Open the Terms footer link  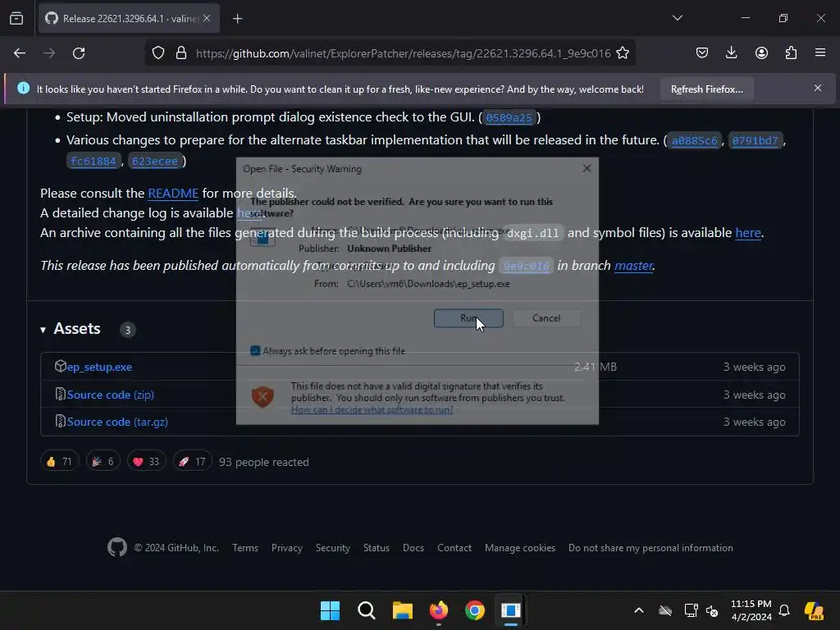(245, 548)
